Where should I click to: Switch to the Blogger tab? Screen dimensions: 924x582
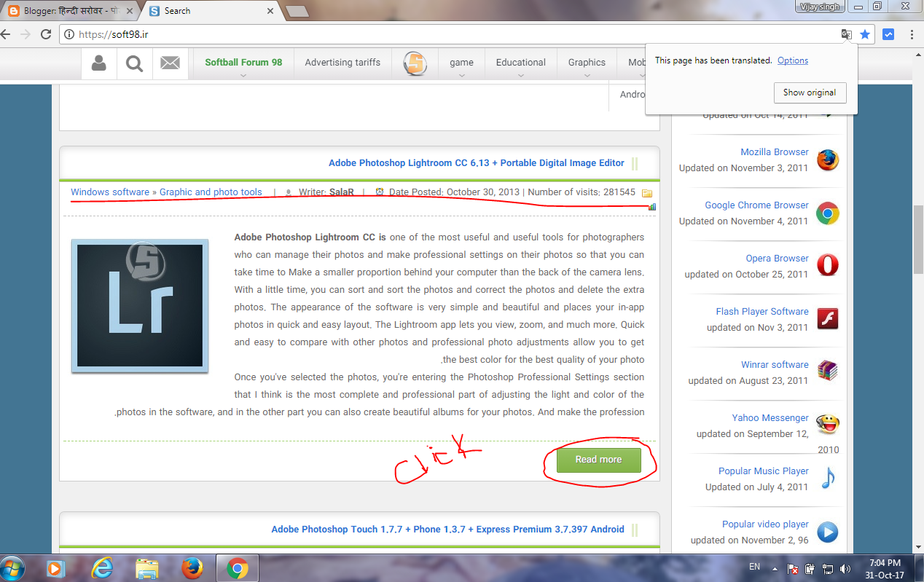coord(70,11)
